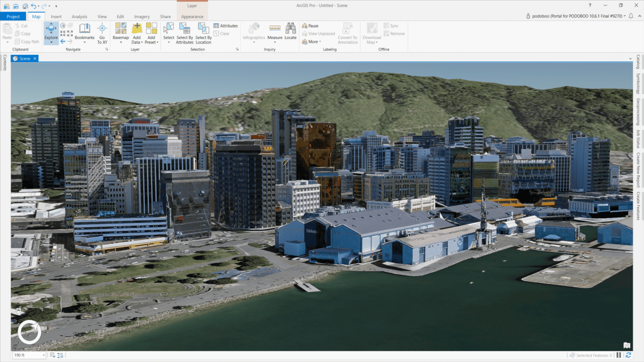Image resolution: width=644 pixels, height=362 pixels.
Task: Open Select By Location
Action: 203,33
